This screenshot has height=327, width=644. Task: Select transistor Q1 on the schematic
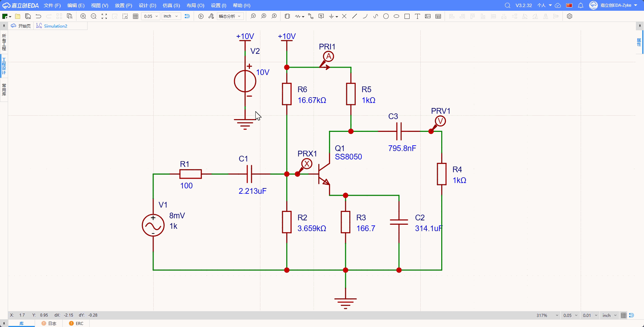[x=323, y=174]
